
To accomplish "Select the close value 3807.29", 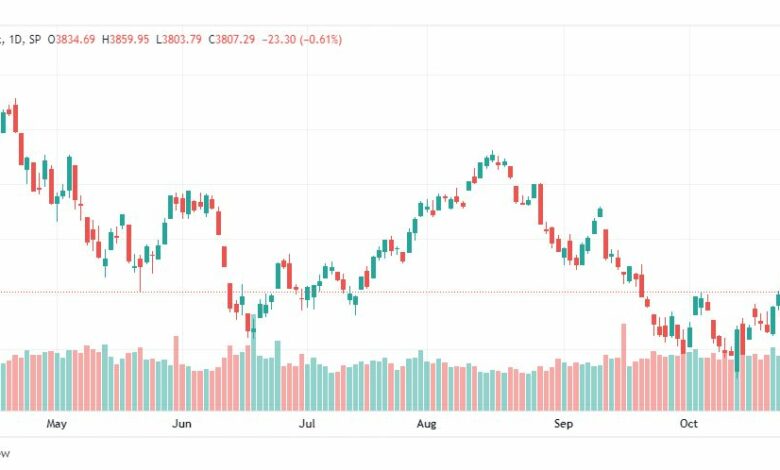I will (x=235, y=39).
